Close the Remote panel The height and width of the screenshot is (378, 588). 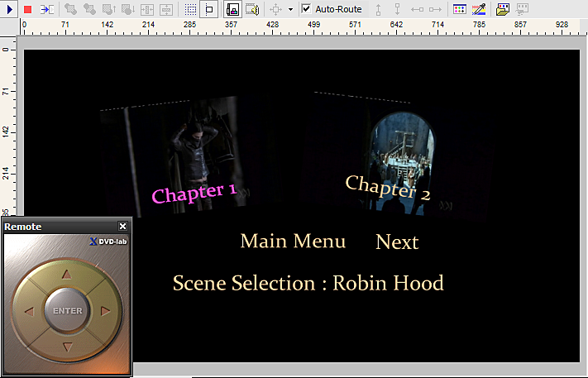pos(122,226)
